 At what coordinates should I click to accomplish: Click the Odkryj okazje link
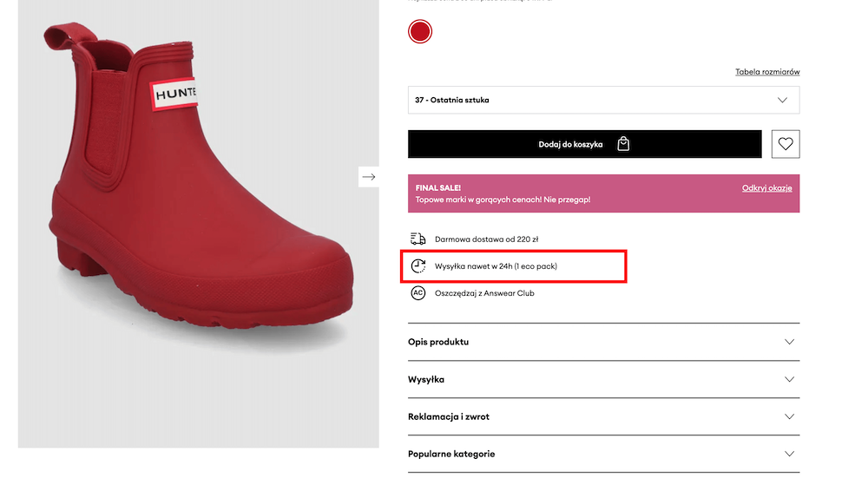(x=766, y=188)
